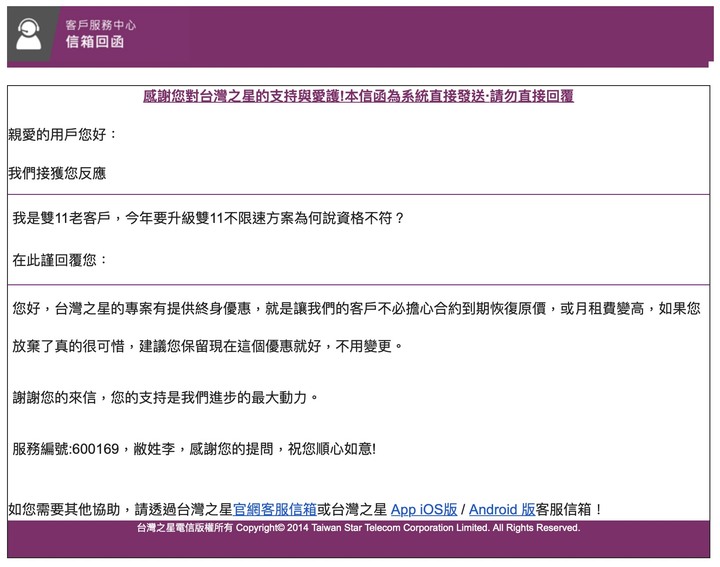Screen dimensions: 720x567
Task: Click the greeting 親愛的用戶您好
Action: 62,135
